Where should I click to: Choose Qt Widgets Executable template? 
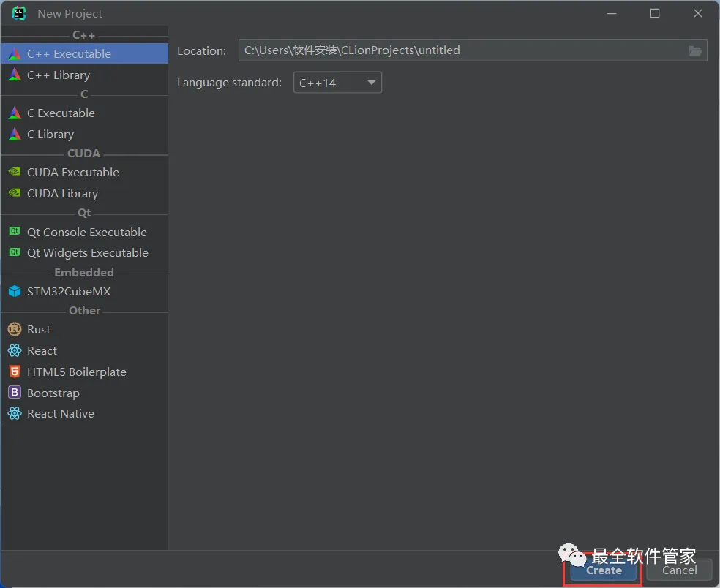[84, 252]
